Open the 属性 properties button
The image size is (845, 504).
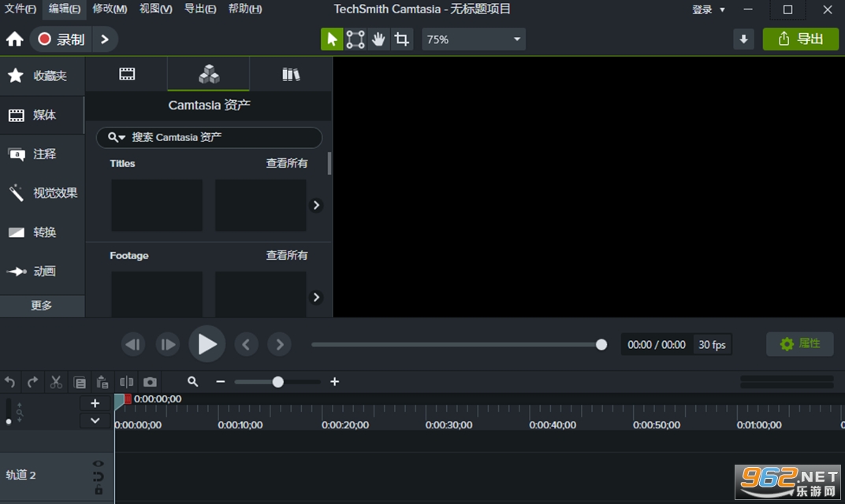[x=800, y=344]
